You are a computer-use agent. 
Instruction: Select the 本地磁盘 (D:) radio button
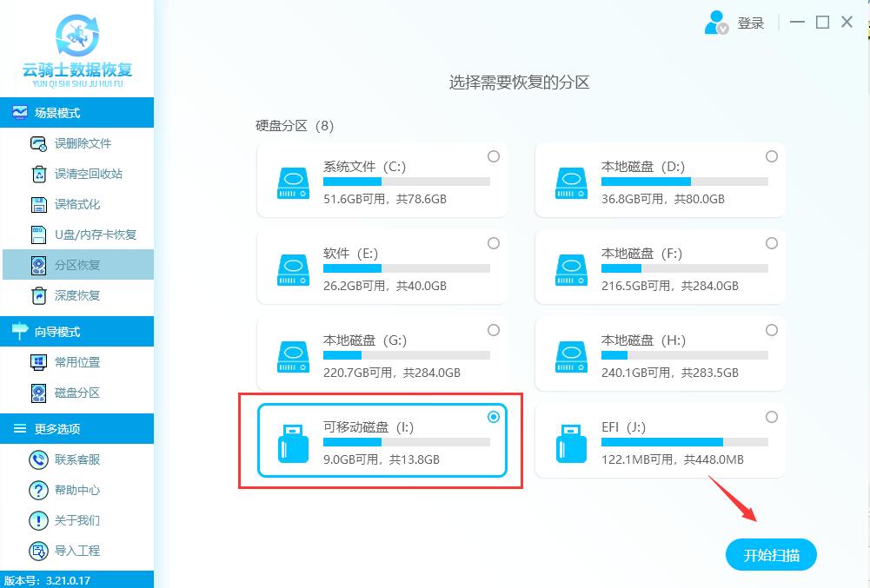pos(771,156)
